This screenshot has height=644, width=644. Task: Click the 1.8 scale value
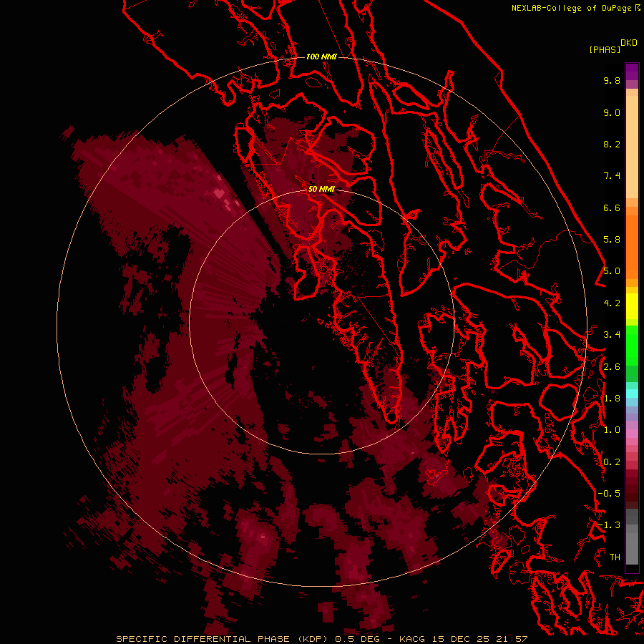[612, 399]
